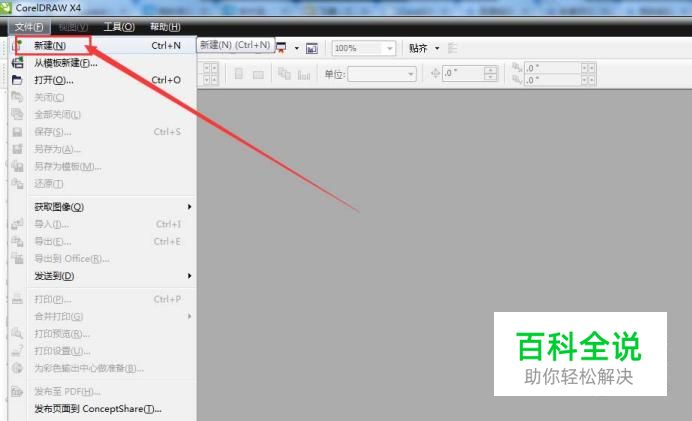Viewport: 692px width, 421px height.
Task: Expand the 发送到(D) submenu
Action: tap(102, 276)
